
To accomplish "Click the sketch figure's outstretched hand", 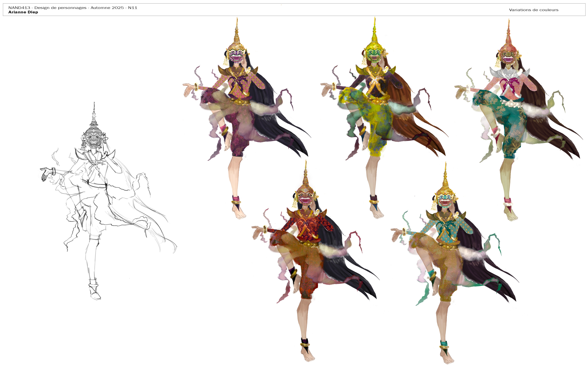I will [x=45, y=174].
